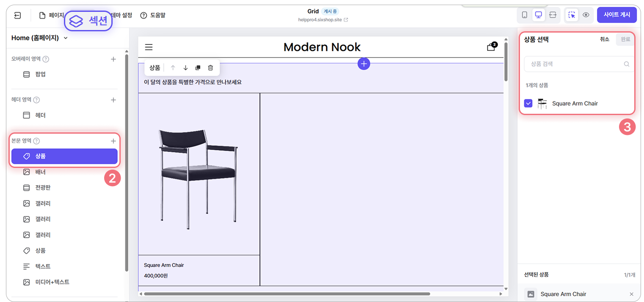644x302 pixels.
Task: Click help icon next to 헤더 영역
Action: coord(36,100)
